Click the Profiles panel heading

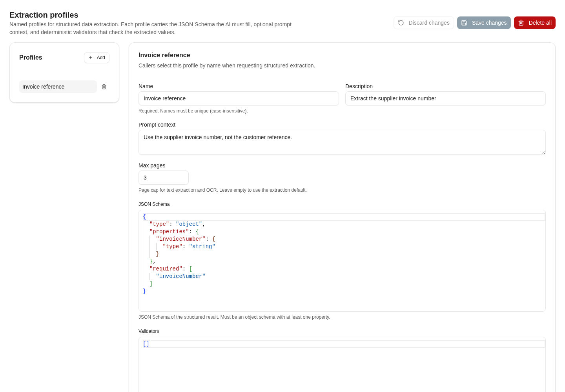tap(31, 58)
